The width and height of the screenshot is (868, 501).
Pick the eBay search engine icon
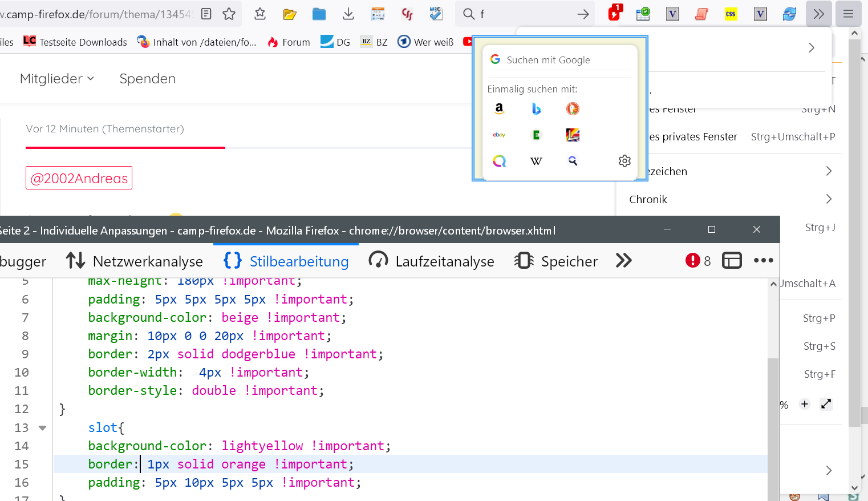click(x=499, y=135)
